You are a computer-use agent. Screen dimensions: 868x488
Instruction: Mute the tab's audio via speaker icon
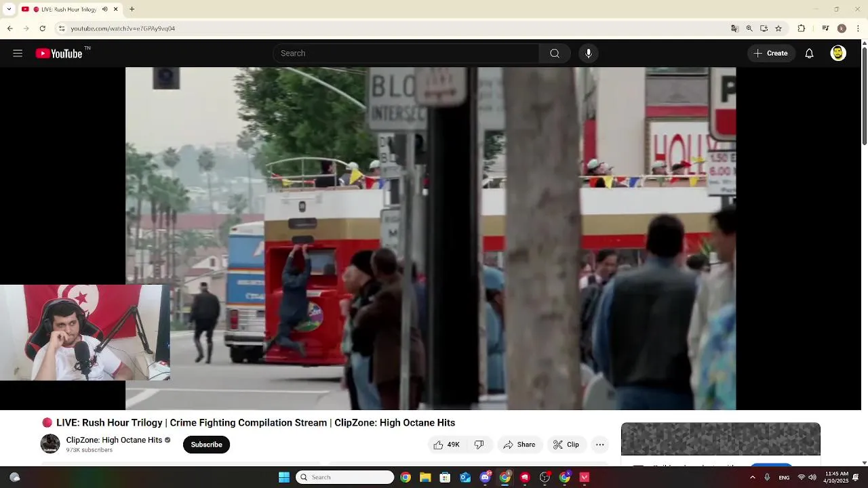point(105,9)
